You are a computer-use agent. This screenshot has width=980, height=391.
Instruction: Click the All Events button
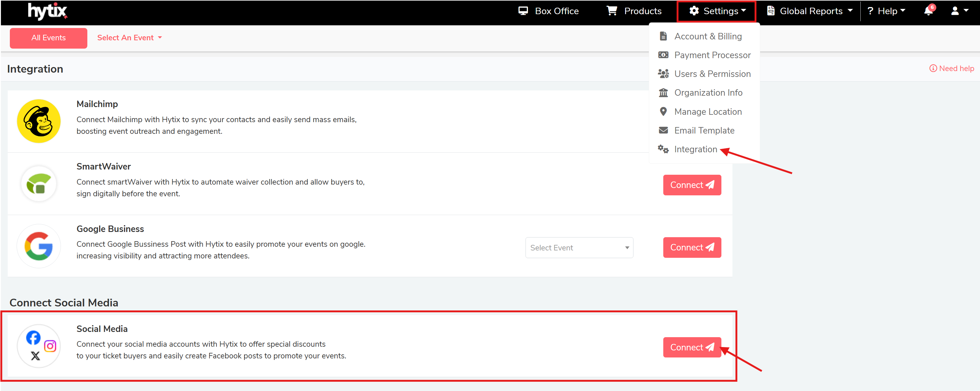click(48, 38)
